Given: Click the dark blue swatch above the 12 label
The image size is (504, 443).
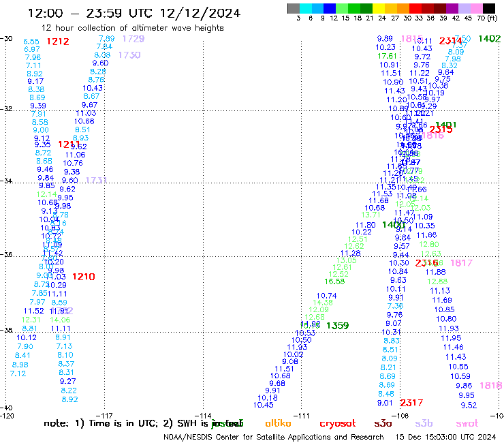Looking at the screenshot, I should [330, 8].
